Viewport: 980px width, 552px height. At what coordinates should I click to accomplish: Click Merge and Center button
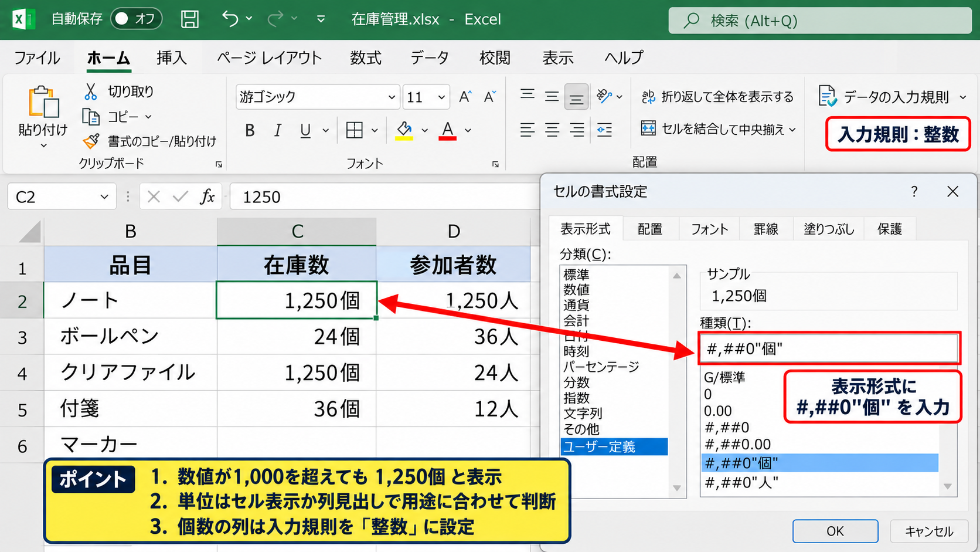(x=719, y=129)
